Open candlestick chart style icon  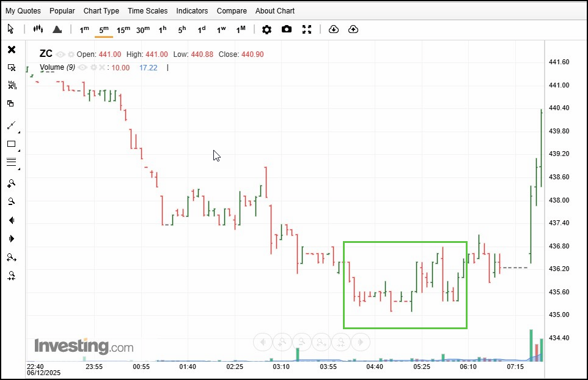point(38,29)
